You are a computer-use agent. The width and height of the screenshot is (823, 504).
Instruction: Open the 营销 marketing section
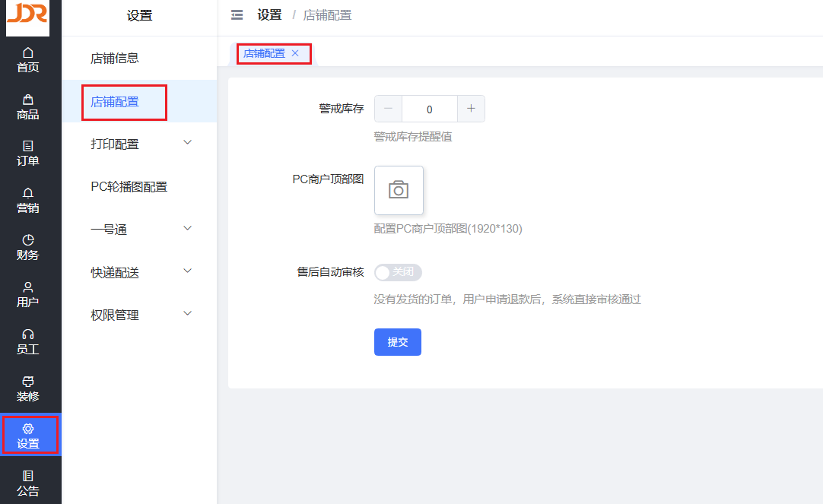[x=28, y=201]
